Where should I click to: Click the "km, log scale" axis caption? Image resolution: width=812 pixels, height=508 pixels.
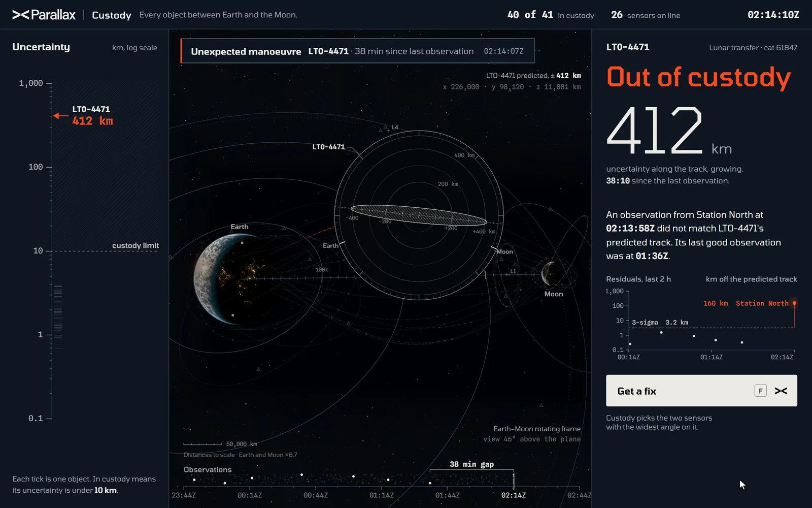[x=134, y=48]
